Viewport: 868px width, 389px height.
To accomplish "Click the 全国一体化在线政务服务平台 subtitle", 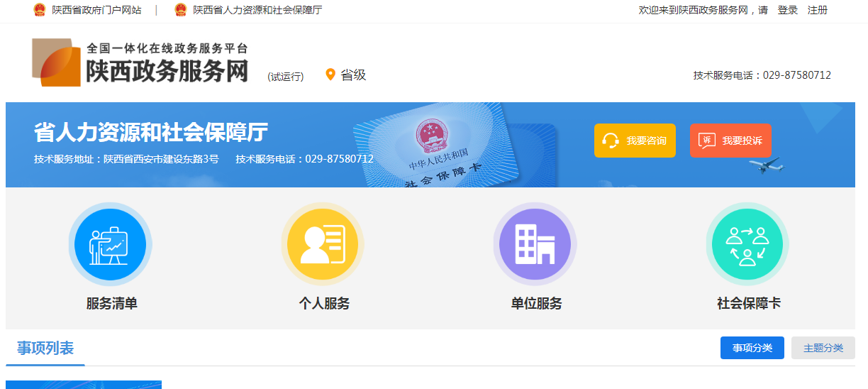I will (167, 48).
